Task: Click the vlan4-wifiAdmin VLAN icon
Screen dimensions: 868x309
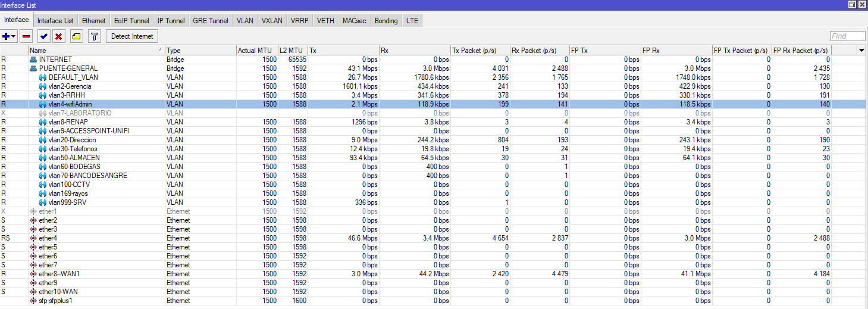Action: [x=43, y=104]
